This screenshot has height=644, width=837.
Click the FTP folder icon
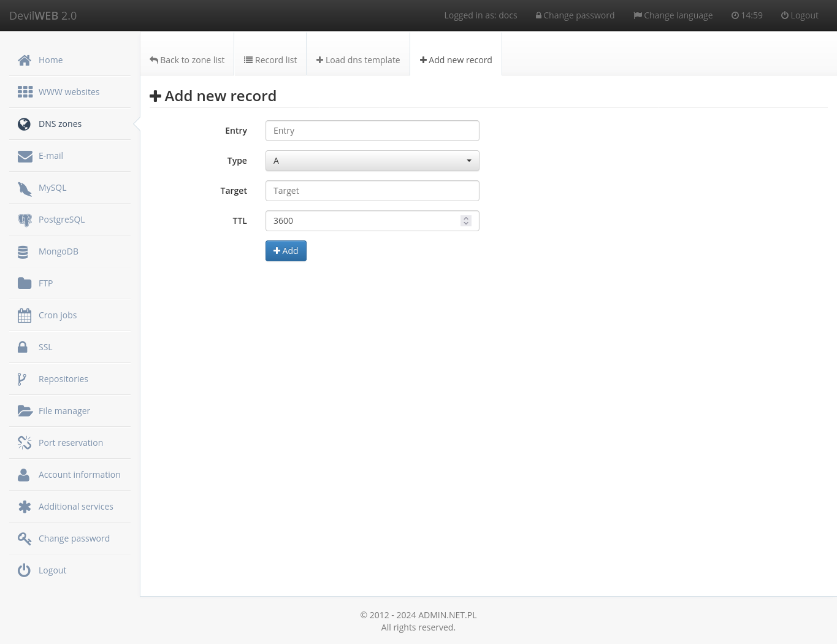24,283
